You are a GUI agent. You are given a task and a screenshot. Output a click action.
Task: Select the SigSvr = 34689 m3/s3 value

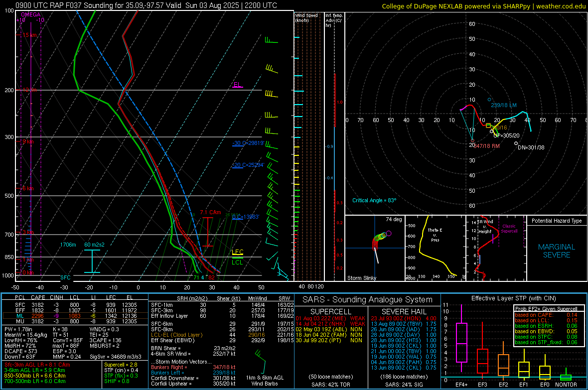coord(116,357)
